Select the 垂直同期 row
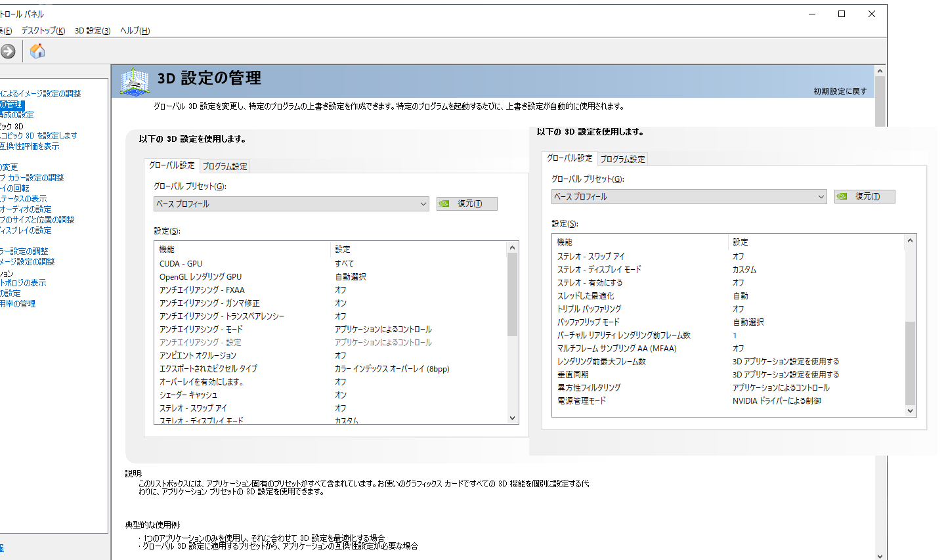946x560 pixels. click(x=729, y=375)
